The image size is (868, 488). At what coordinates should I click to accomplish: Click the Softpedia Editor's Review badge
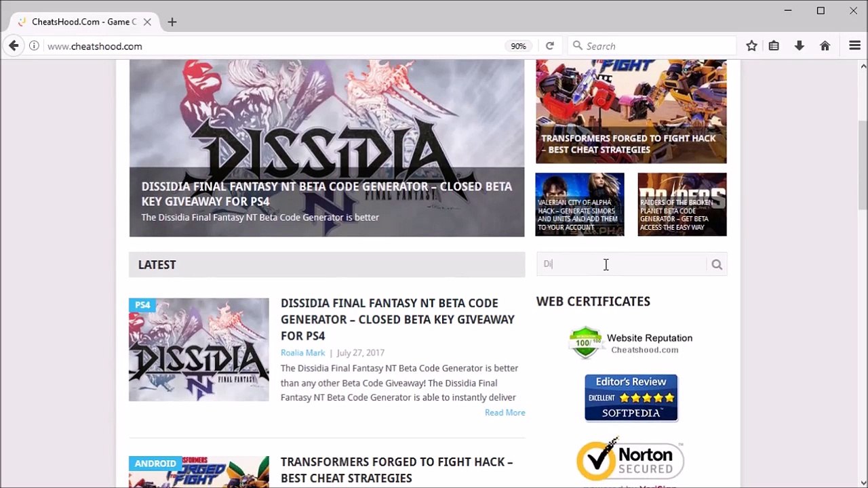tap(631, 398)
